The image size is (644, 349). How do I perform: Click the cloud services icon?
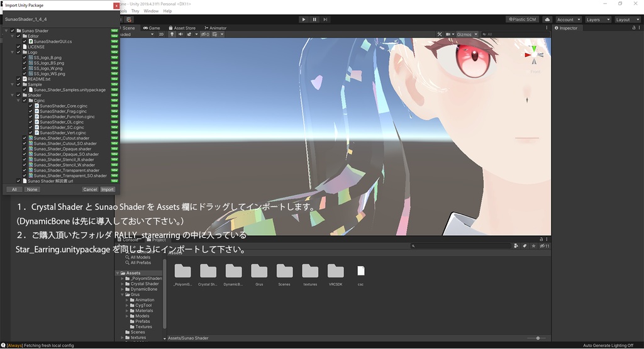(x=548, y=19)
